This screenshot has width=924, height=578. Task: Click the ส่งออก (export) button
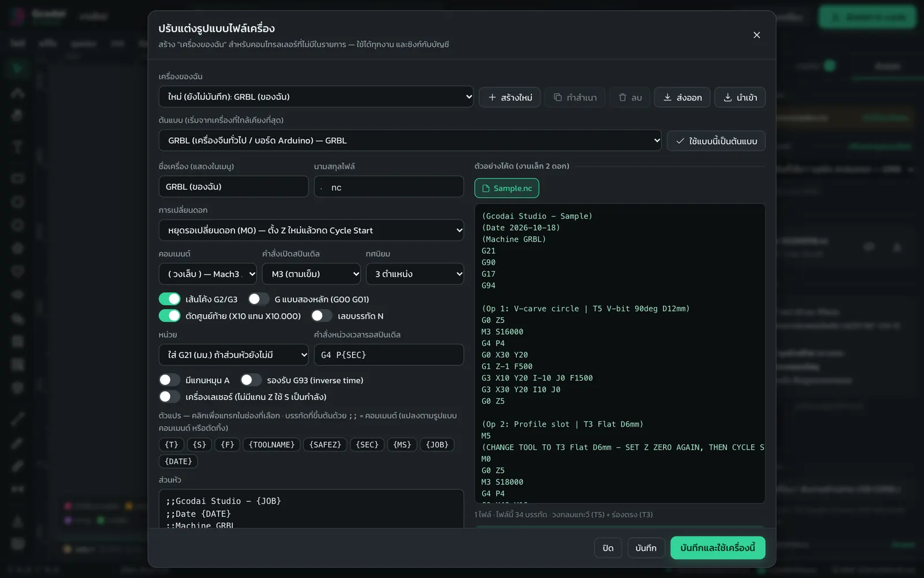[682, 97]
